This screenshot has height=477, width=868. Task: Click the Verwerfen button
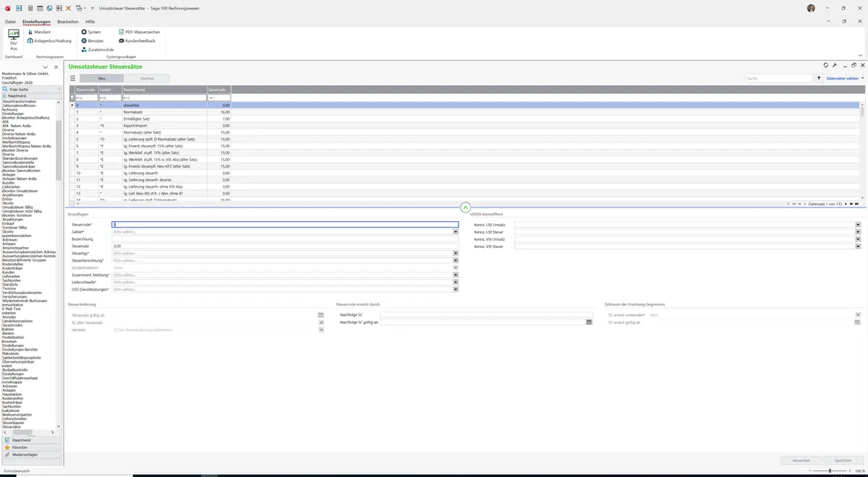pyautogui.click(x=801, y=460)
